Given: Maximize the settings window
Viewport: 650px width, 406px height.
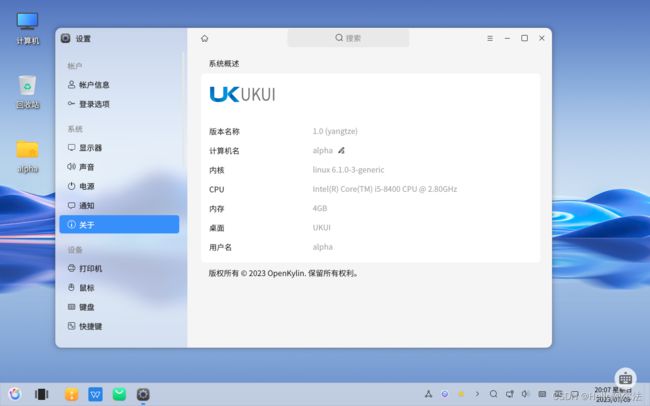Looking at the screenshot, I should point(524,38).
